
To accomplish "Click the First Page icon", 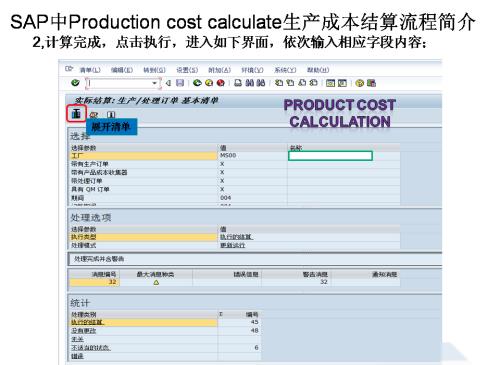I will coord(279,83).
